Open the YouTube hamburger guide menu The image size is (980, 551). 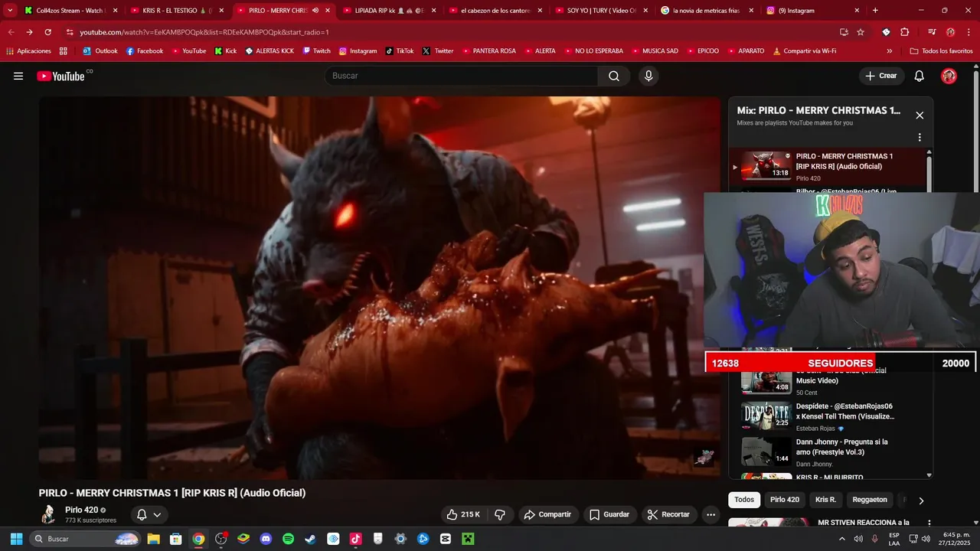pyautogui.click(x=18, y=76)
